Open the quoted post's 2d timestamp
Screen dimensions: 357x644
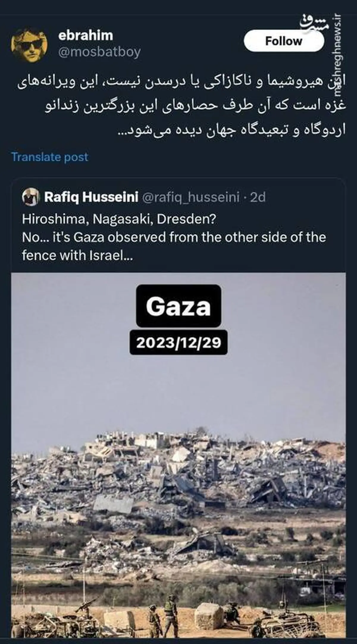(x=258, y=197)
